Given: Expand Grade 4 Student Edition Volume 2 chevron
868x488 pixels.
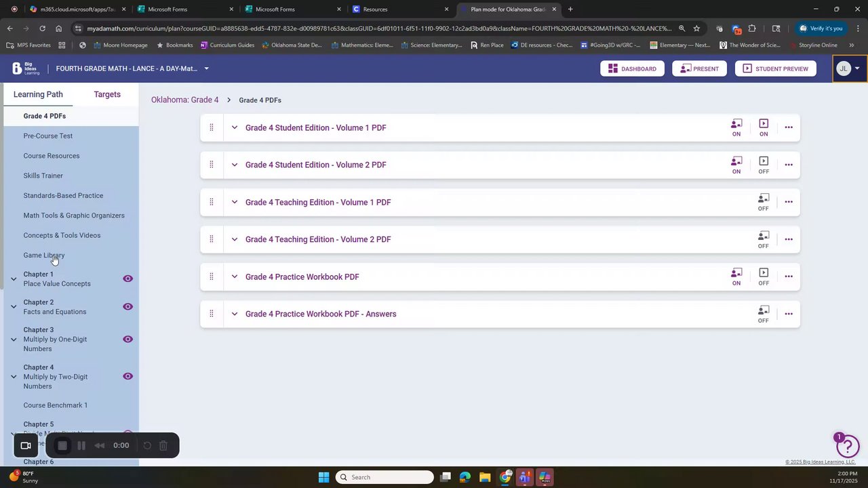Looking at the screenshot, I should (235, 165).
